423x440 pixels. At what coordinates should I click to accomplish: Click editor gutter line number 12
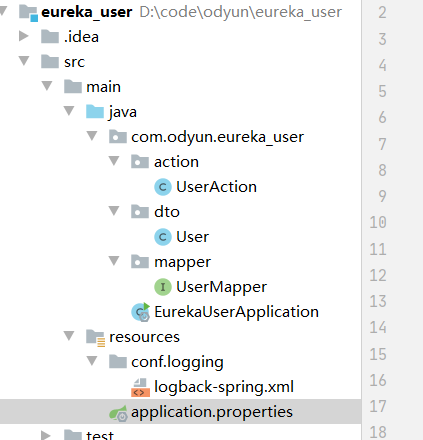[x=378, y=275]
